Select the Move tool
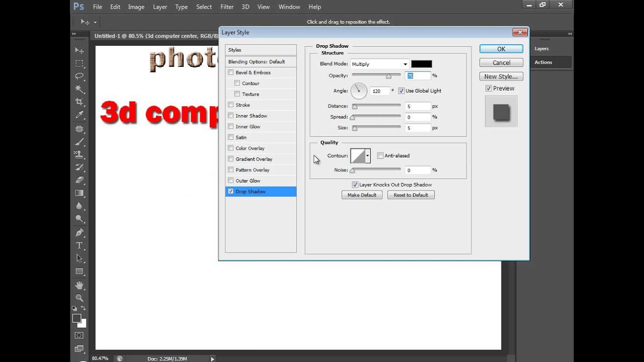Viewport: 644px width, 362px height. coord(79,50)
